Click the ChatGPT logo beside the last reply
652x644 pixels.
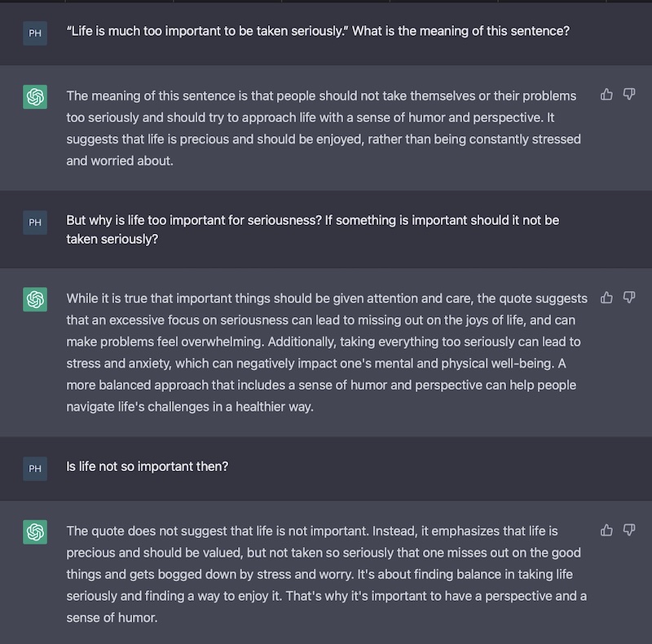click(x=35, y=532)
